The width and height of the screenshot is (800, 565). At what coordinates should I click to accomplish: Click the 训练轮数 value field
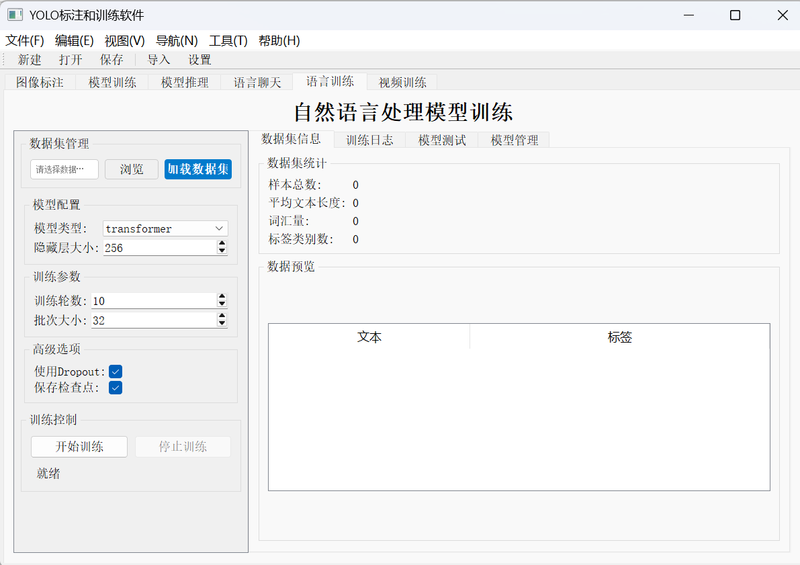[x=154, y=301]
